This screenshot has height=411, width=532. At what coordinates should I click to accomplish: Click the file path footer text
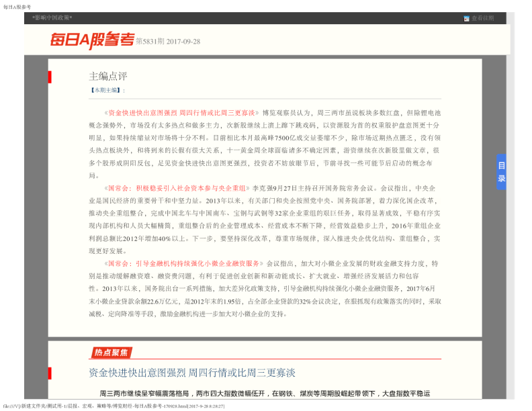114,406
